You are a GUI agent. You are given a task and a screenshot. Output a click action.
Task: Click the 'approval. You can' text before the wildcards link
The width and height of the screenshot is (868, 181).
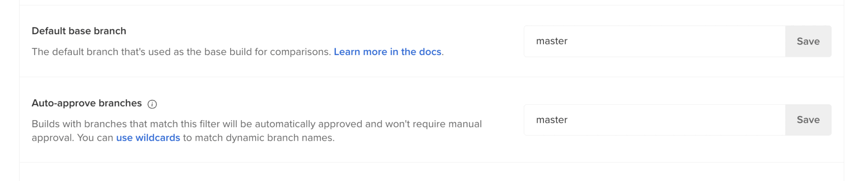coord(72,138)
